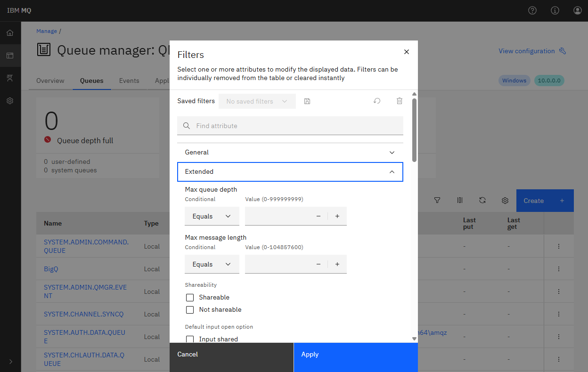The image size is (588, 372).
Task: Apply the selected filters
Action: (x=356, y=357)
